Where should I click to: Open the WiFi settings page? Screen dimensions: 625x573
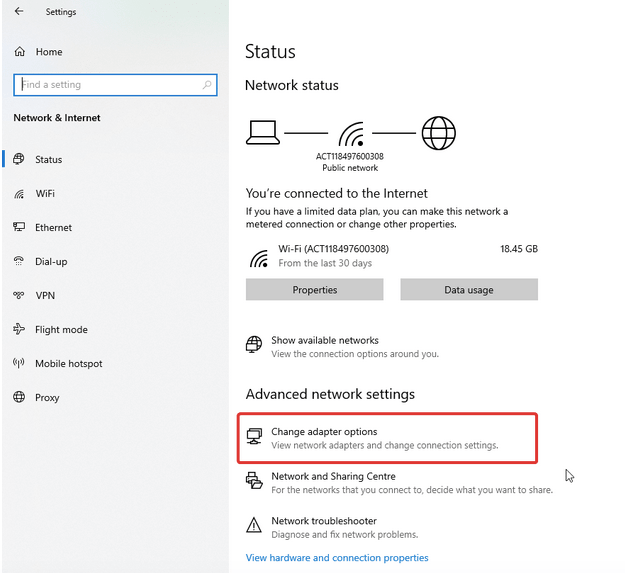45,193
